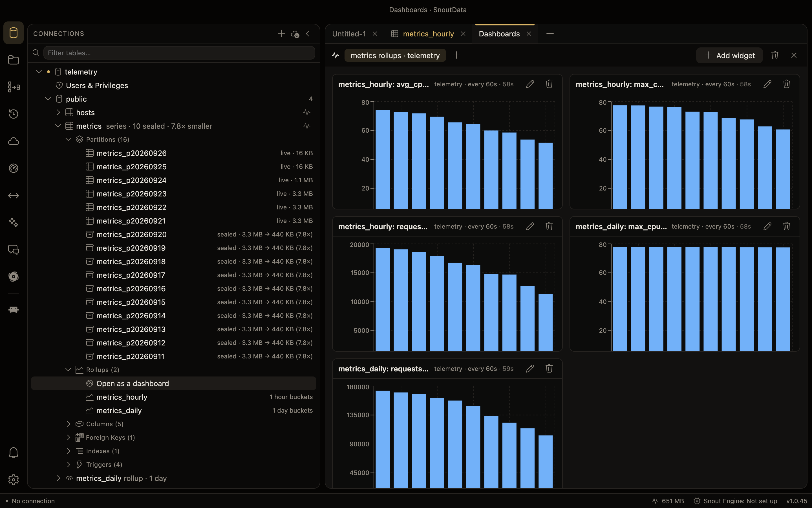Click the series pulse icon on metrics row
This screenshot has width=812, height=508.
[307, 126]
